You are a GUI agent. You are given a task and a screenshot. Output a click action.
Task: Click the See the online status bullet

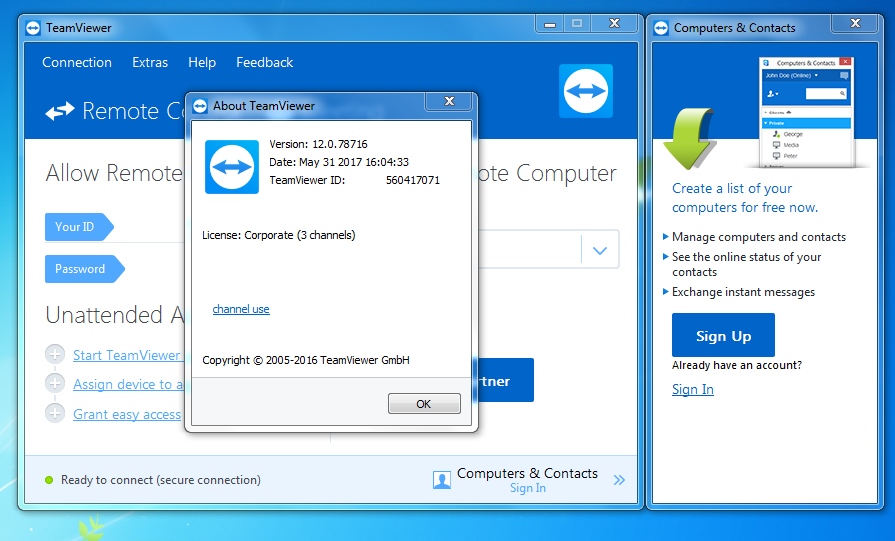pos(747,264)
